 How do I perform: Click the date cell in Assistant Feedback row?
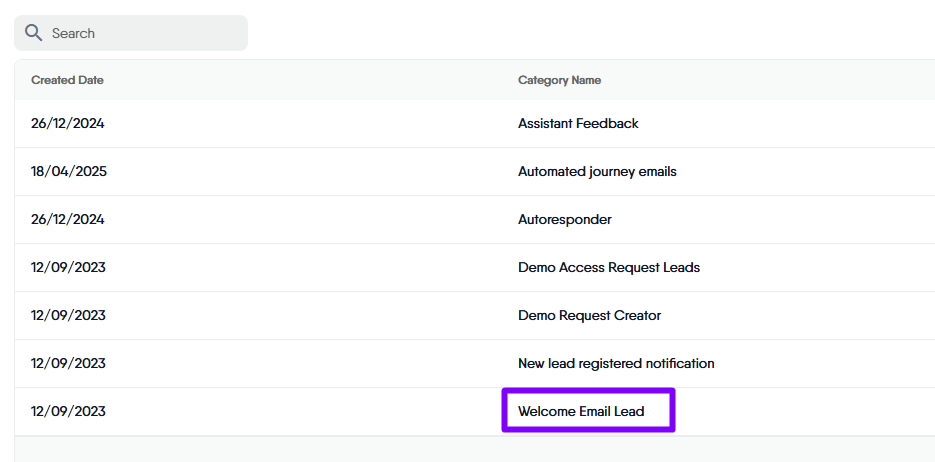[x=67, y=124]
